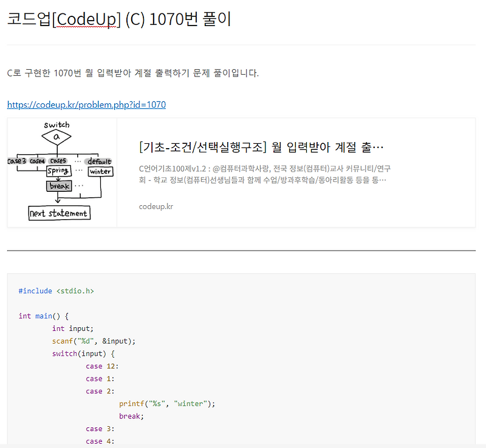Screen dimensions: 486x448
Task: Click the switch flowchart thumbnail image
Action: coord(61,172)
